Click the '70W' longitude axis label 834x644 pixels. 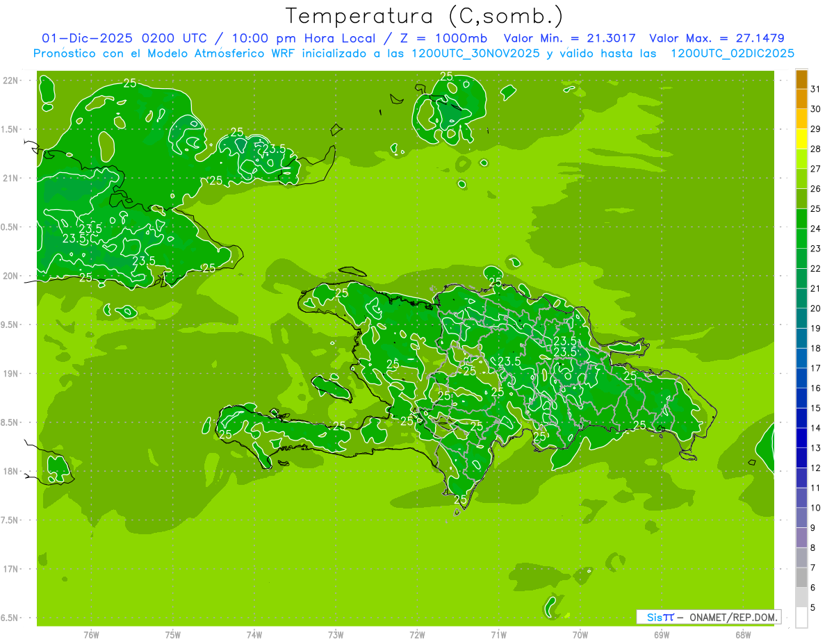tap(580, 635)
